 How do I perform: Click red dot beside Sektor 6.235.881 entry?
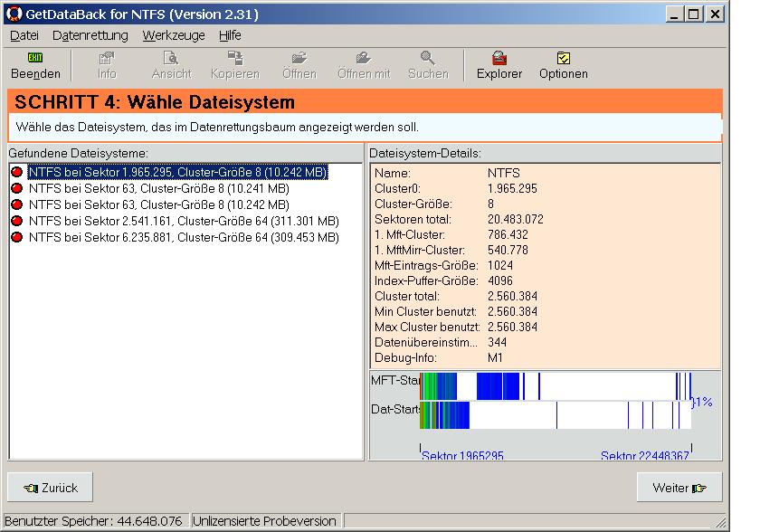point(17,237)
